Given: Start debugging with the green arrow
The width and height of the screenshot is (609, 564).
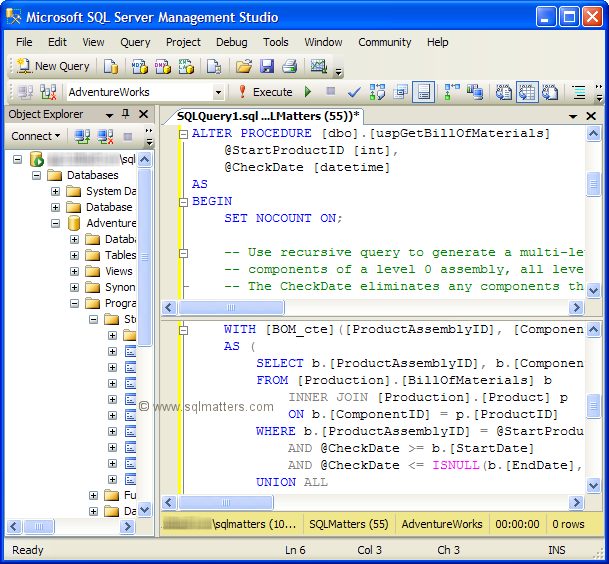Looking at the screenshot, I should coord(308,92).
